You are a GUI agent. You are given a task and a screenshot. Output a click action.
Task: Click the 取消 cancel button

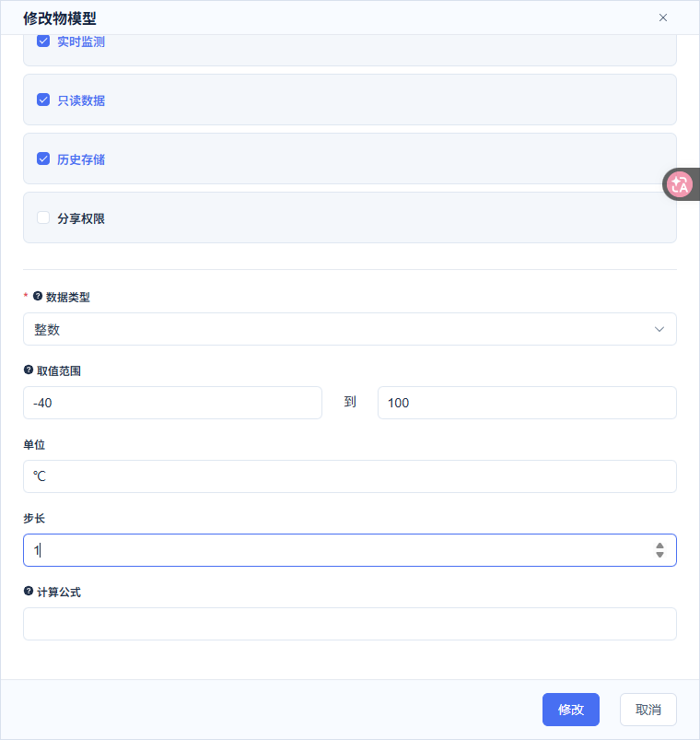(648, 710)
